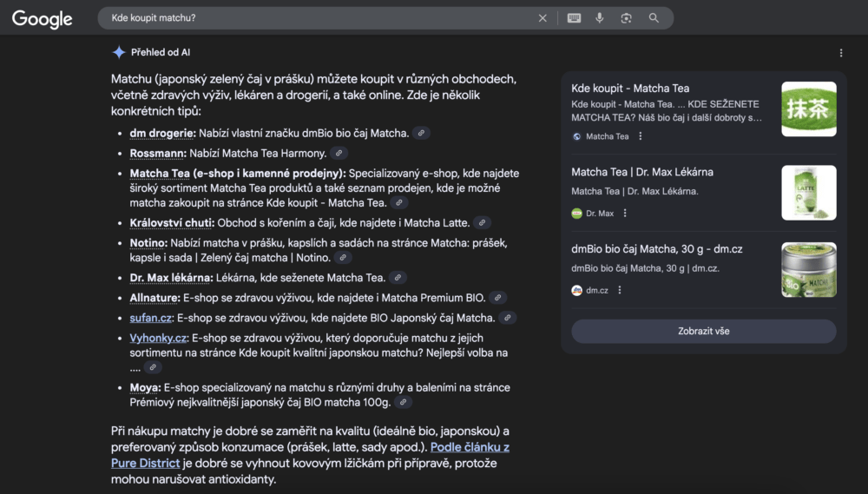Click the 'Království chuti:' label
The height and width of the screenshot is (494, 868).
coord(172,222)
